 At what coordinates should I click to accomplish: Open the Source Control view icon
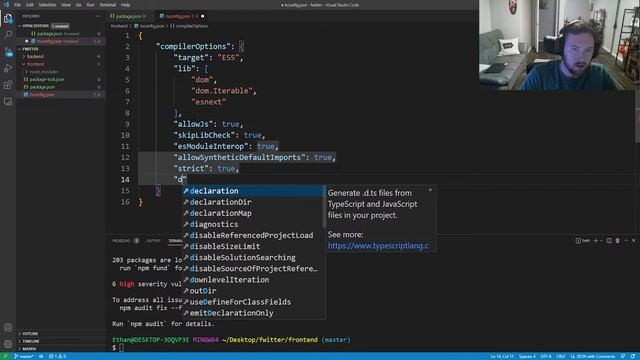(8, 51)
